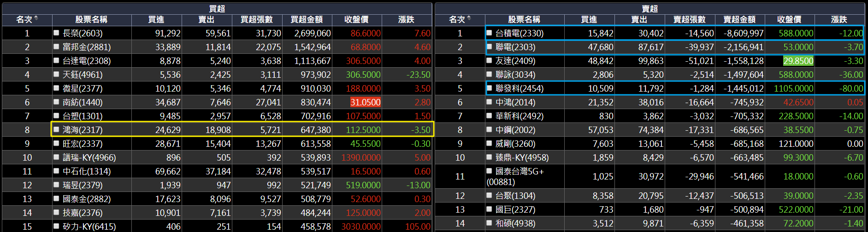
Task: Click closing price 1390.0000 for 譜瑞-KY
Action: point(361,157)
